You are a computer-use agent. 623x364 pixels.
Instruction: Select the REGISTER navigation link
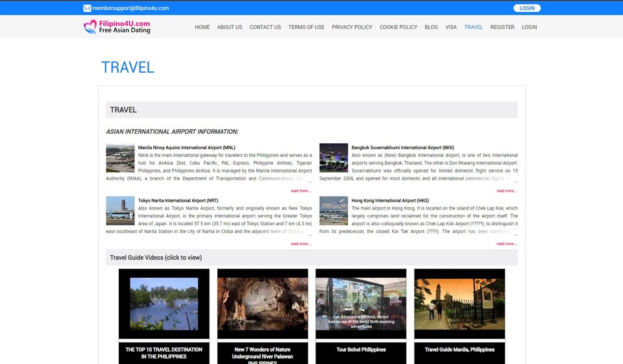click(502, 27)
